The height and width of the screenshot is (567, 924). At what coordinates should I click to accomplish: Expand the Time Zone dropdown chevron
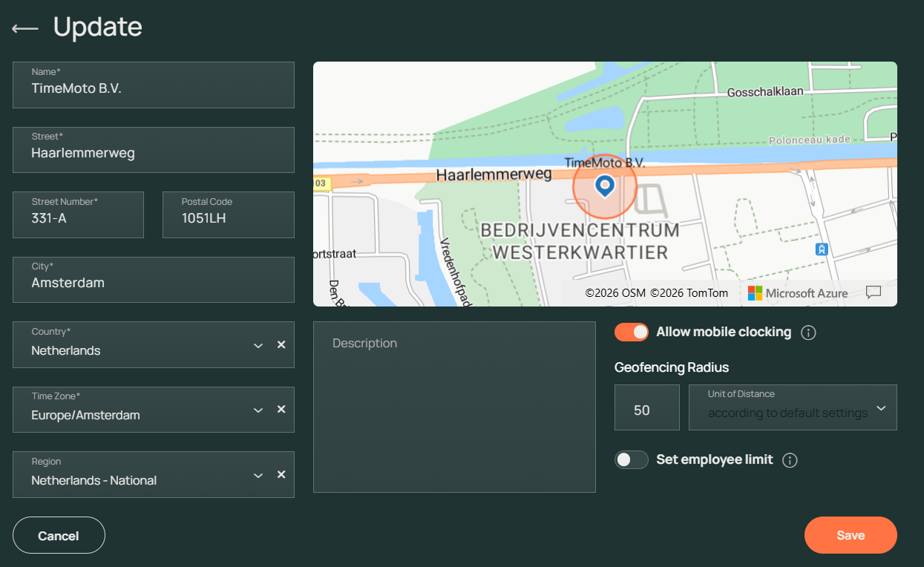tap(258, 410)
